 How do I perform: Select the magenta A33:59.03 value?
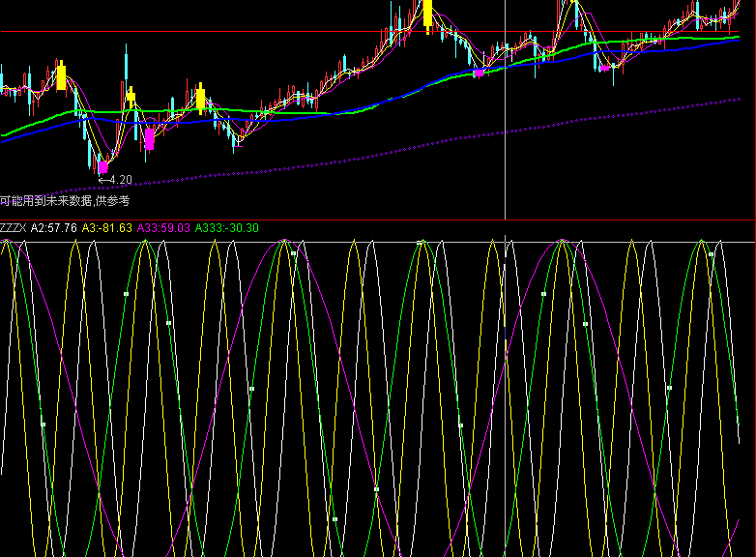163,228
